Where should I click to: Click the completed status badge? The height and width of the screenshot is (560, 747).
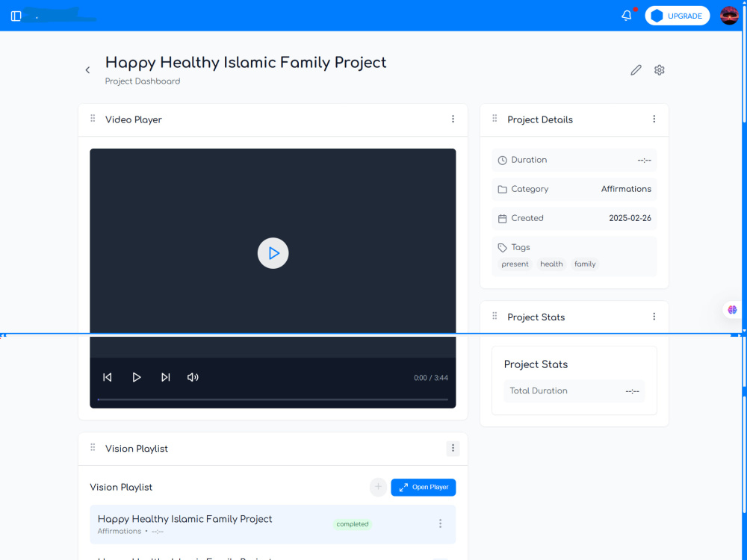coord(353,524)
